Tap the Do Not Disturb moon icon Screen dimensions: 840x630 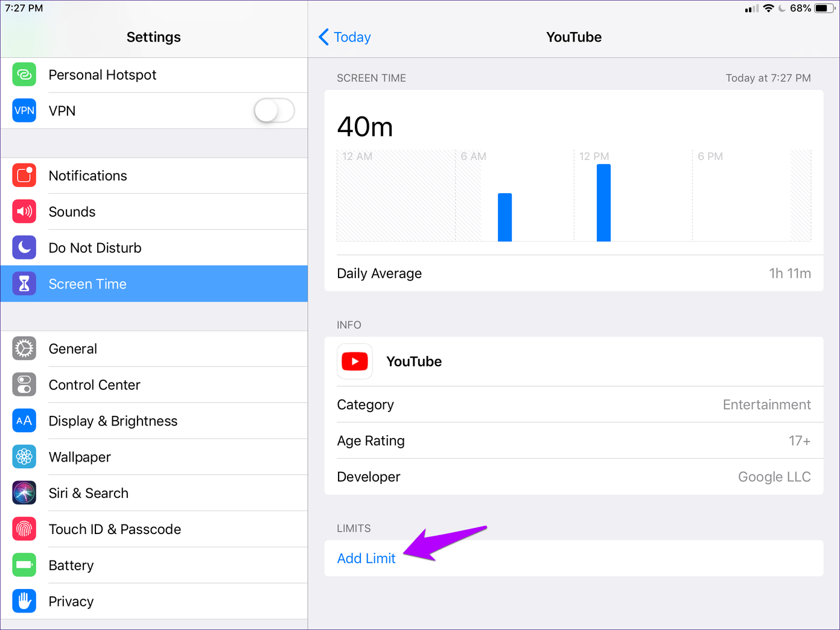[24, 248]
